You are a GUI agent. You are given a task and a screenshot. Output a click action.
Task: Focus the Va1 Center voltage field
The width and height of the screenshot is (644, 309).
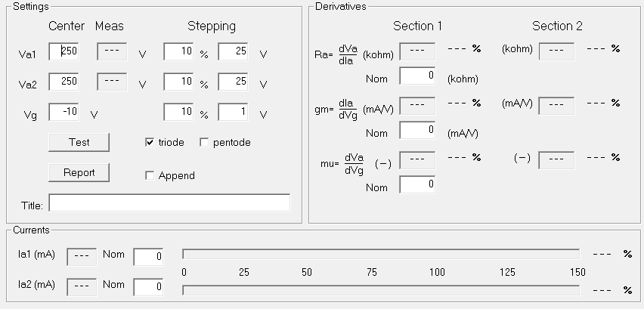(x=63, y=51)
